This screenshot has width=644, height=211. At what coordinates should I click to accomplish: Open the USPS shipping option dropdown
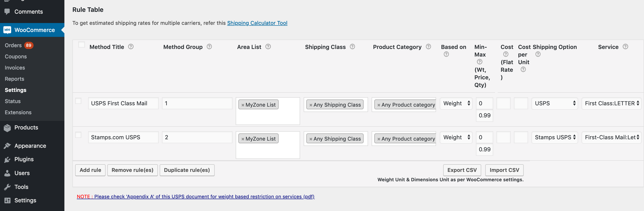(x=554, y=103)
